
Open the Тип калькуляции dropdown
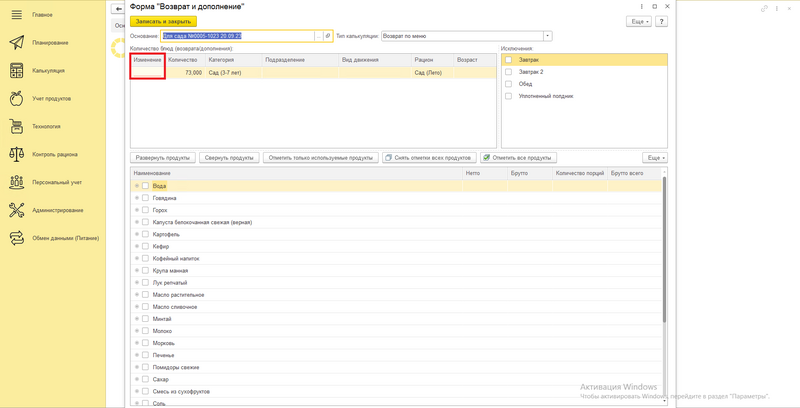pos(547,35)
